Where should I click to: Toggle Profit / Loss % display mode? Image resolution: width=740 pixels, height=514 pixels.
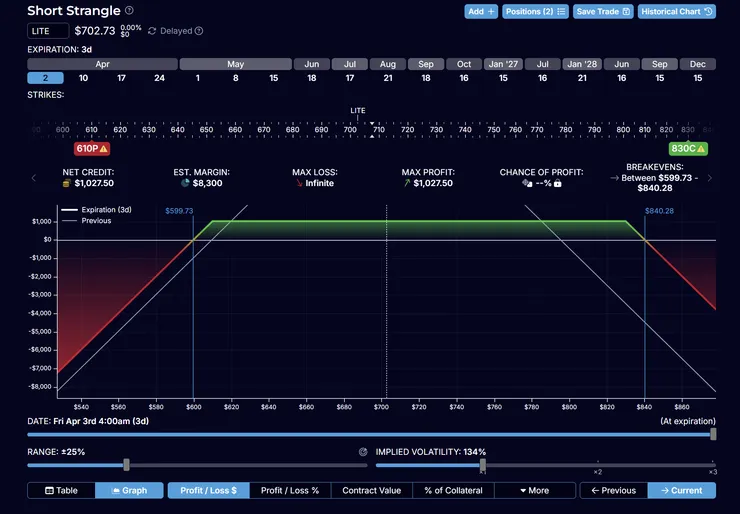click(290, 490)
